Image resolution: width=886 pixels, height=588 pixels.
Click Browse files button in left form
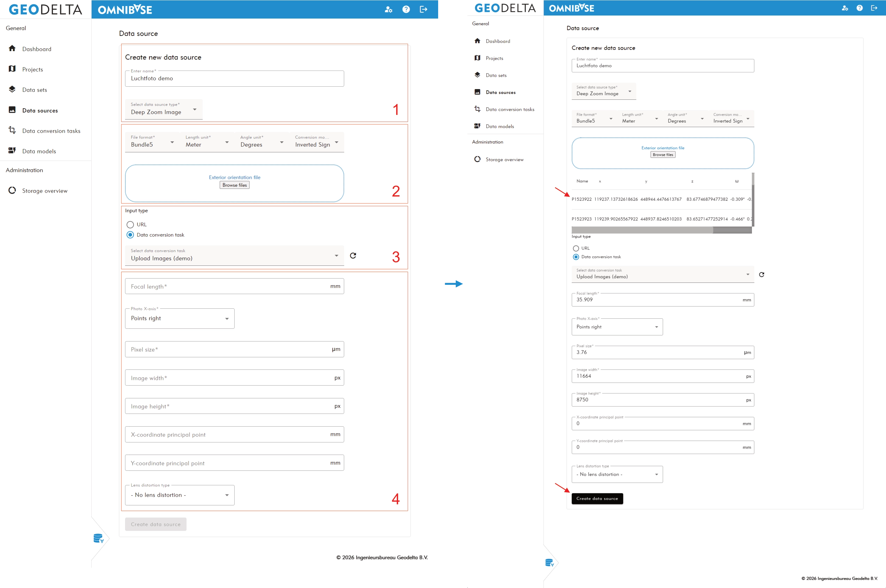(235, 185)
